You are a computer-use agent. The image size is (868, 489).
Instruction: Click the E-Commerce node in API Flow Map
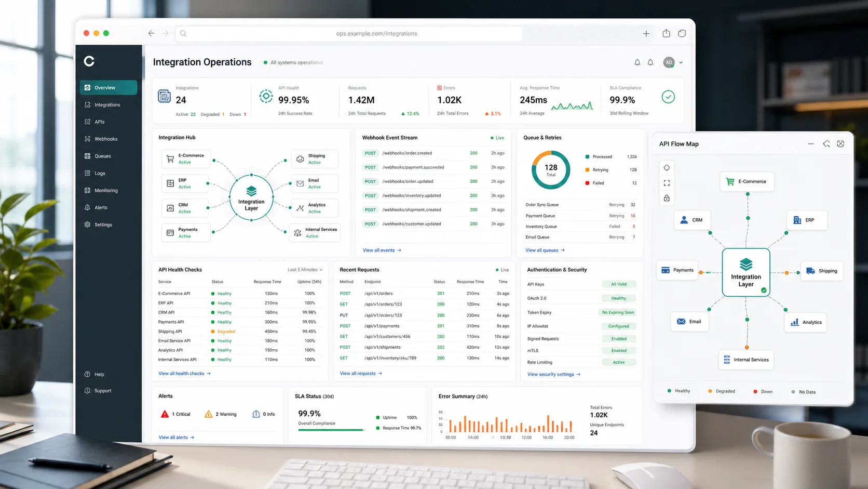[x=747, y=181]
